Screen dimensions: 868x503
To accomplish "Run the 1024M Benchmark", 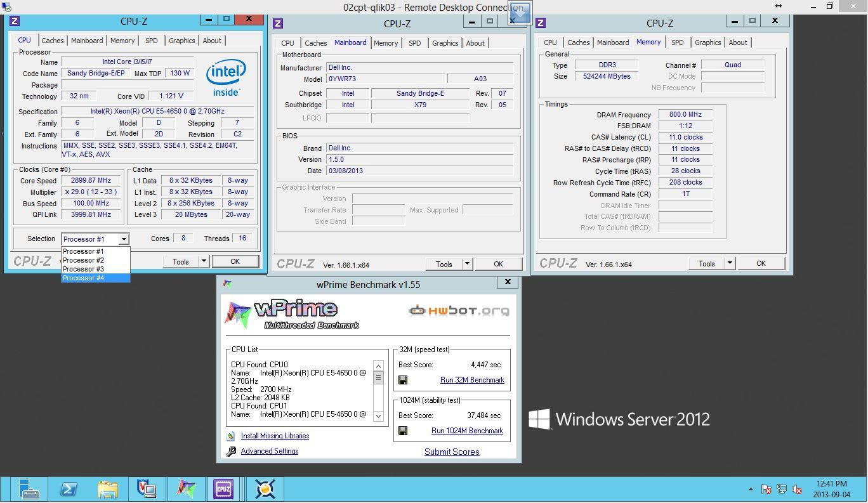I will pyautogui.click(x=467, y=431).
